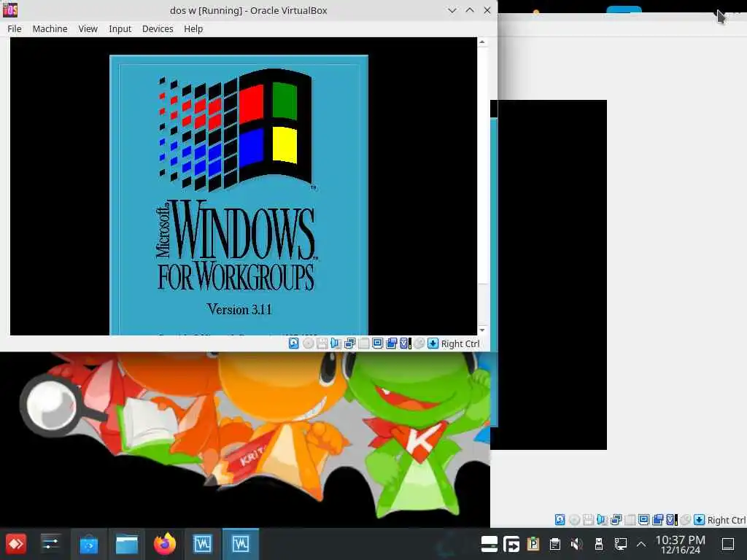
Task: Click the optical disc icon in the front VM status bar
Action: pyautogui.click(x=309, y=343)
